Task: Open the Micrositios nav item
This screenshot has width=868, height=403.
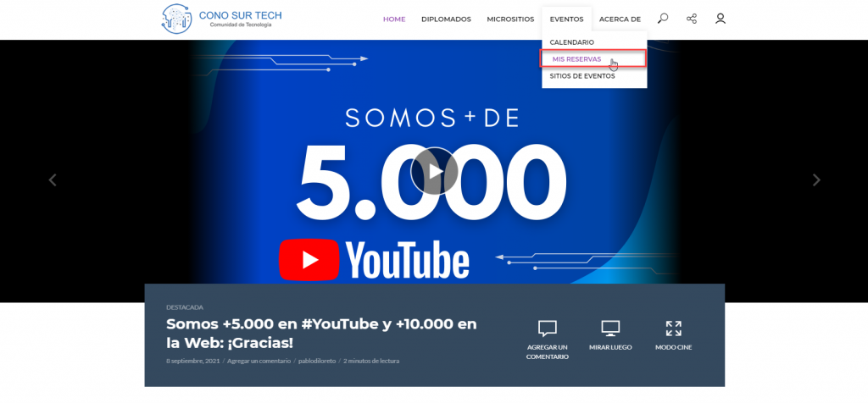Action: pyautogui.click(x=510, y=19)
